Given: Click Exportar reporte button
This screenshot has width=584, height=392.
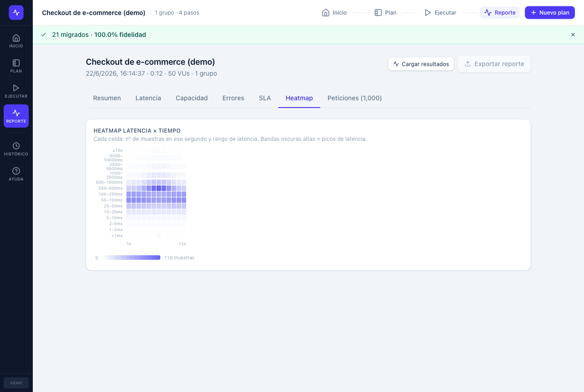Looking at the screenshot, I should tap(494, 64).
